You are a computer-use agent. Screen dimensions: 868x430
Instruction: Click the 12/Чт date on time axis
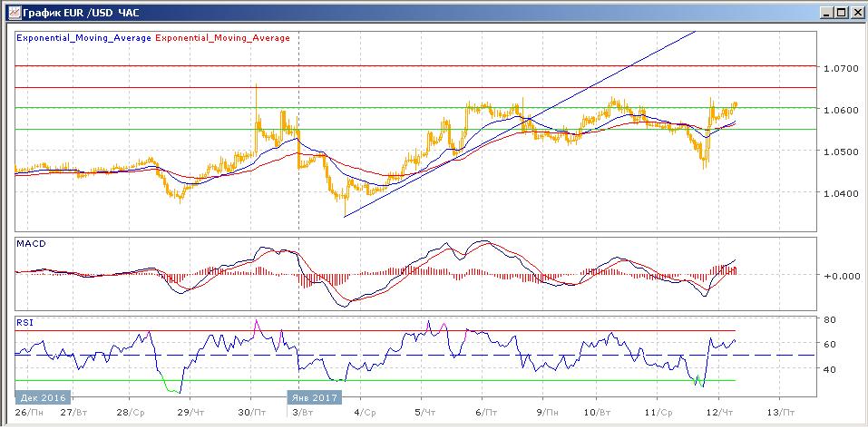(718, 410)
